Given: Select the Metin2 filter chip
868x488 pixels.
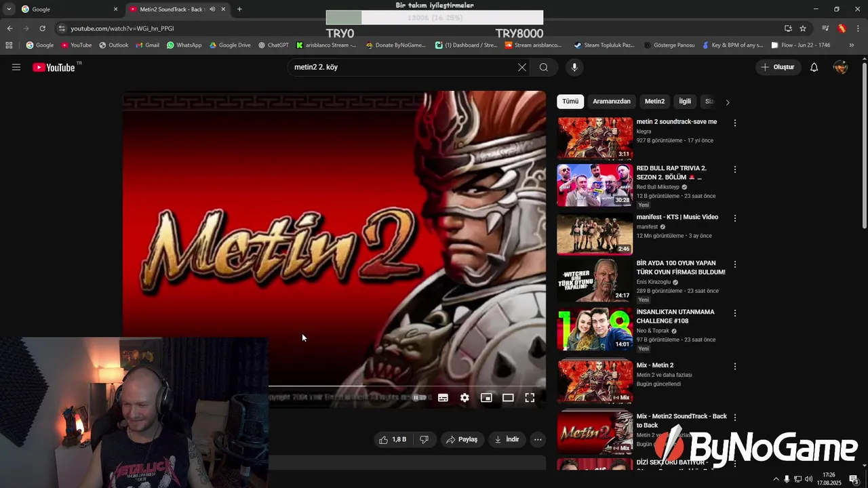Looking at the screenshot, I should (x=654, y=102).
